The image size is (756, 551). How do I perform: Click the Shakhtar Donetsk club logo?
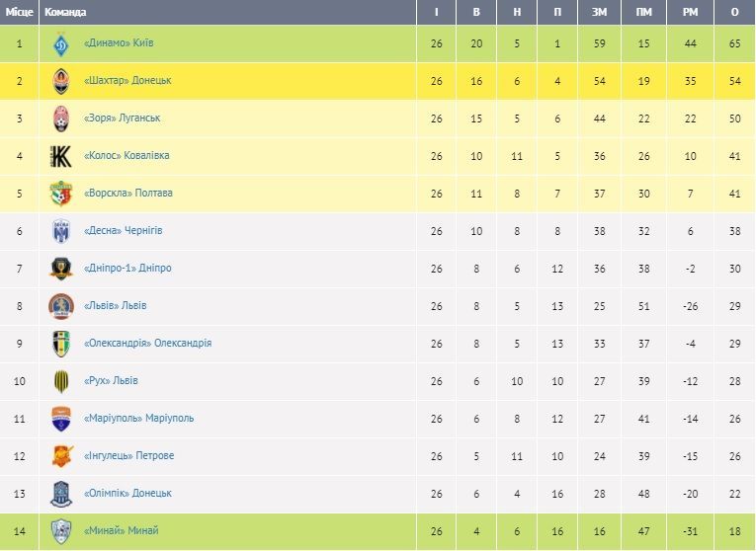(x=61, y=81)
